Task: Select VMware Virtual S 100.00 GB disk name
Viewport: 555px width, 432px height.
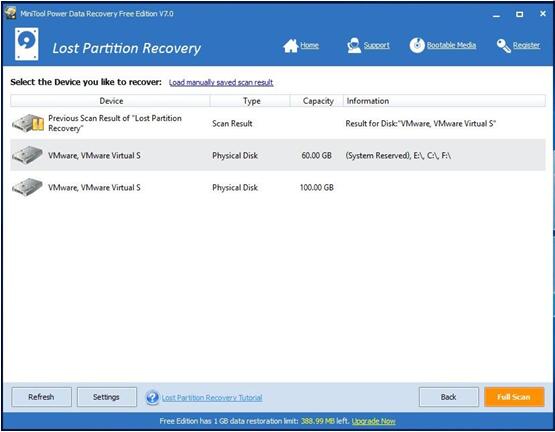Action: pos(94,187)
